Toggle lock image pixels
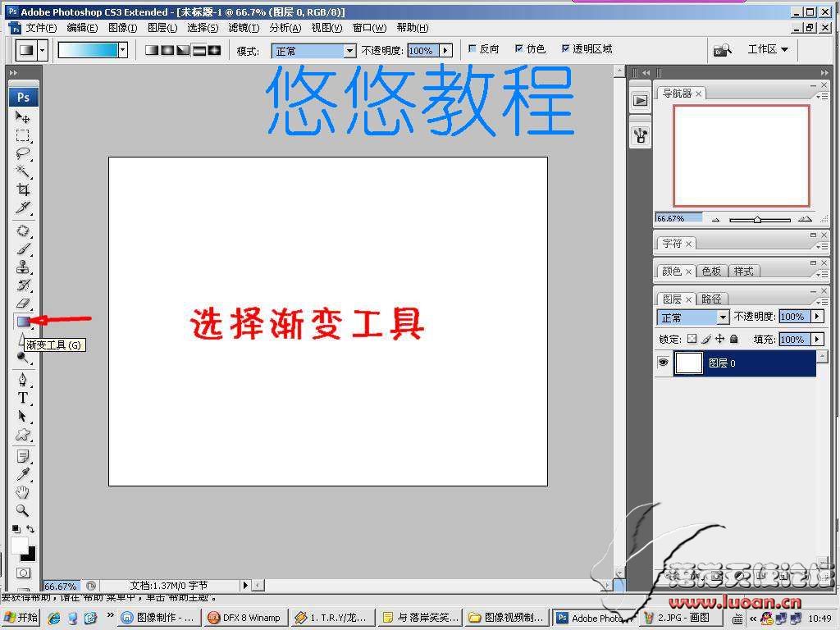Screen dimensions: 840x630 [x=706, y=339]
